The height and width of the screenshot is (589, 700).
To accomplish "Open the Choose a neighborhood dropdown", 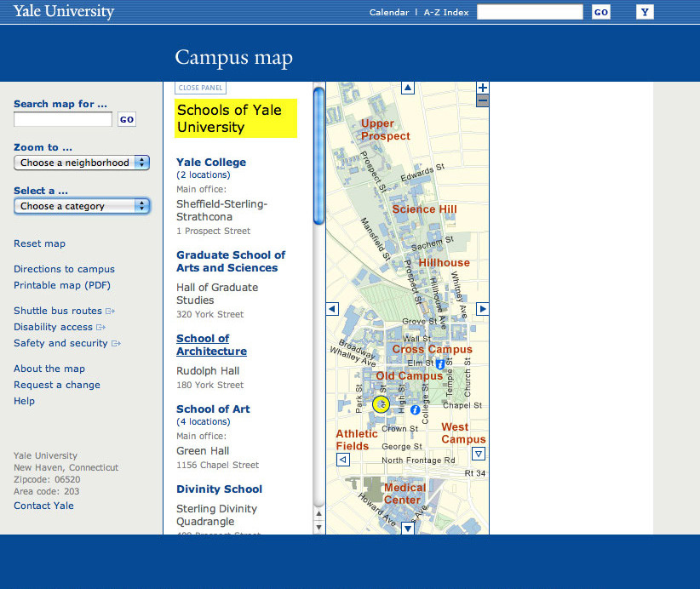I will 81,162.
